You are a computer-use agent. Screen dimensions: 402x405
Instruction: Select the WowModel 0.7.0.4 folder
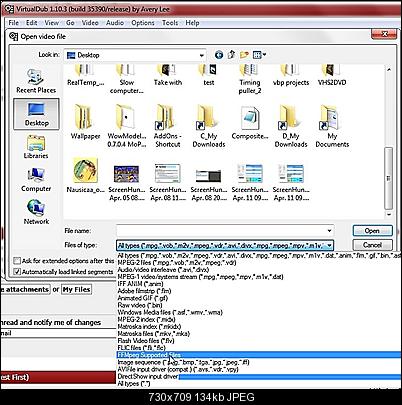127,126
